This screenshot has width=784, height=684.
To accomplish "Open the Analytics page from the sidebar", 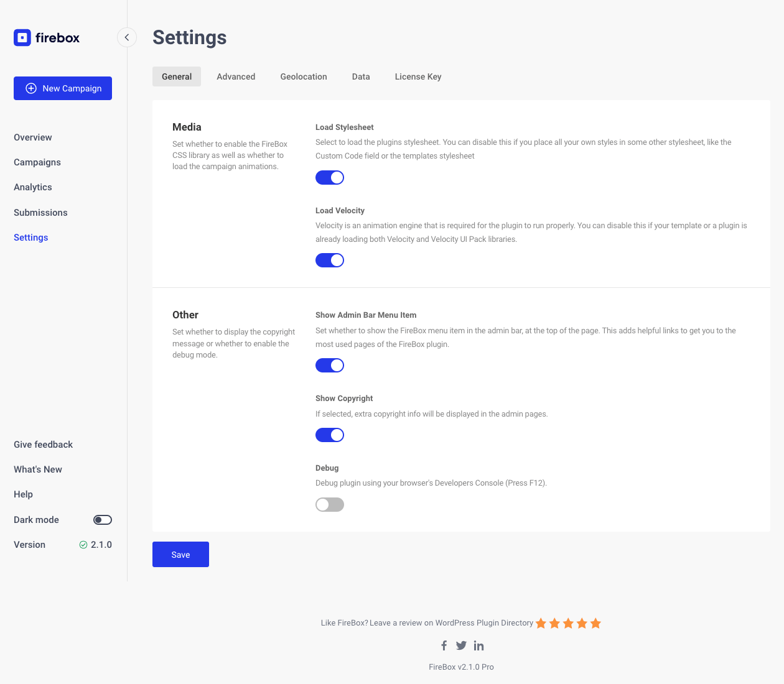I will click(32, 187).
